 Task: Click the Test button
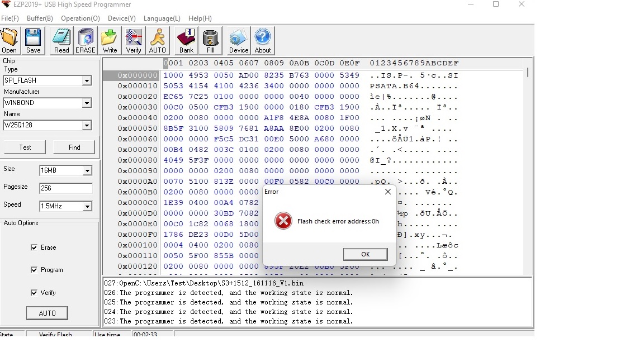tap(25, 147)
